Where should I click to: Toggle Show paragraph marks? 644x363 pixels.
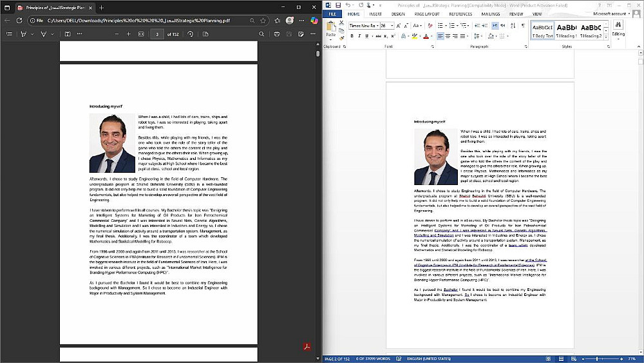(x=523, y=26)
